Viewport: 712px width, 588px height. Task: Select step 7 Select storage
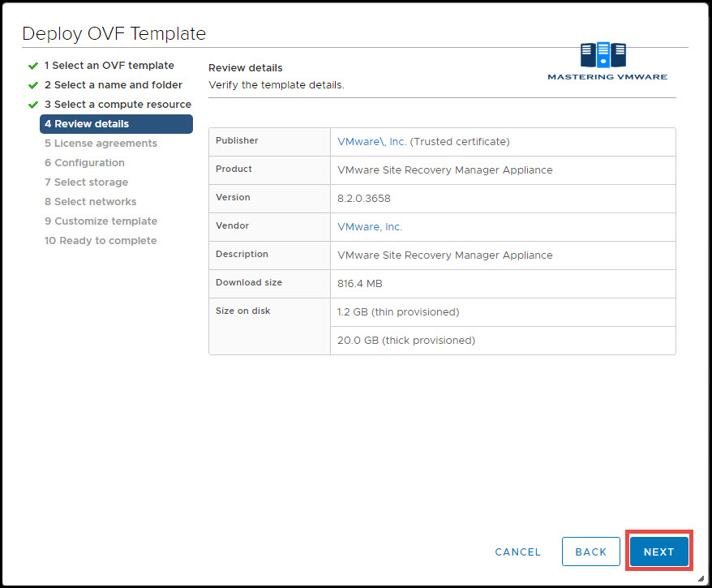click(86, 182)
